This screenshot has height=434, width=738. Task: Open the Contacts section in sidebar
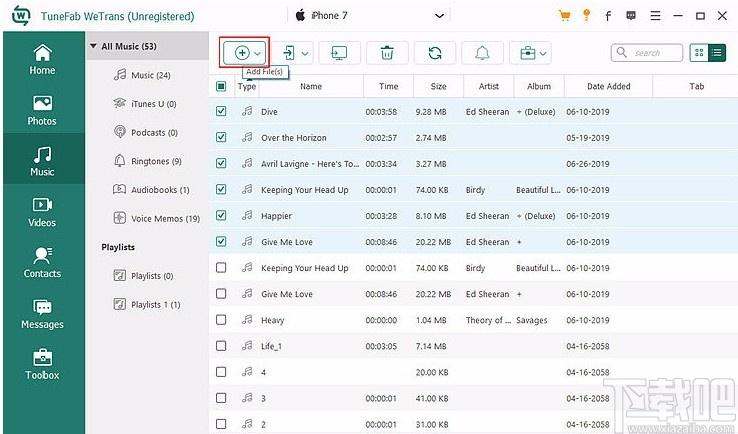(x=42, y=263)
